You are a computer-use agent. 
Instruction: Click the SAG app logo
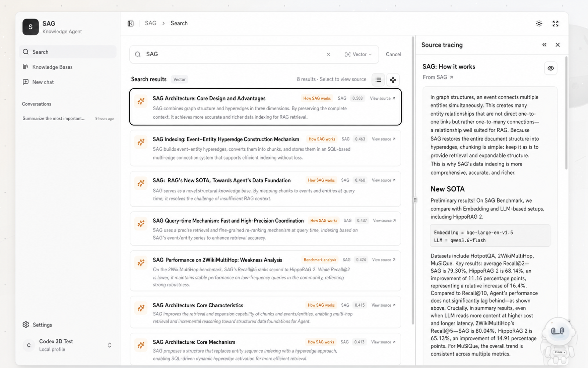(31, 27)
